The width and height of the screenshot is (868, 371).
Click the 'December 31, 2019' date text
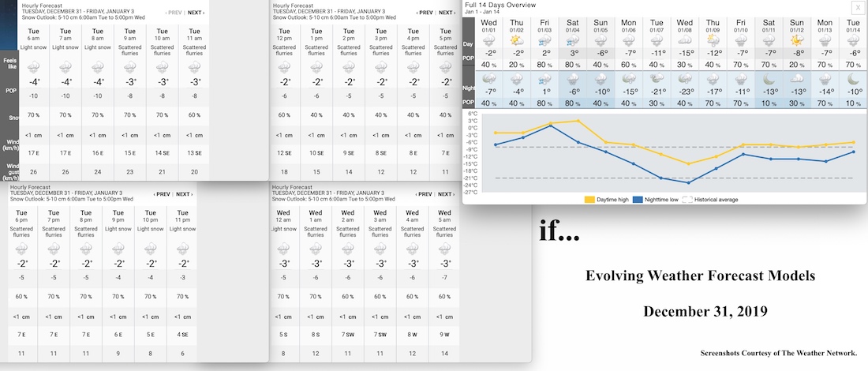coord(705,311)
